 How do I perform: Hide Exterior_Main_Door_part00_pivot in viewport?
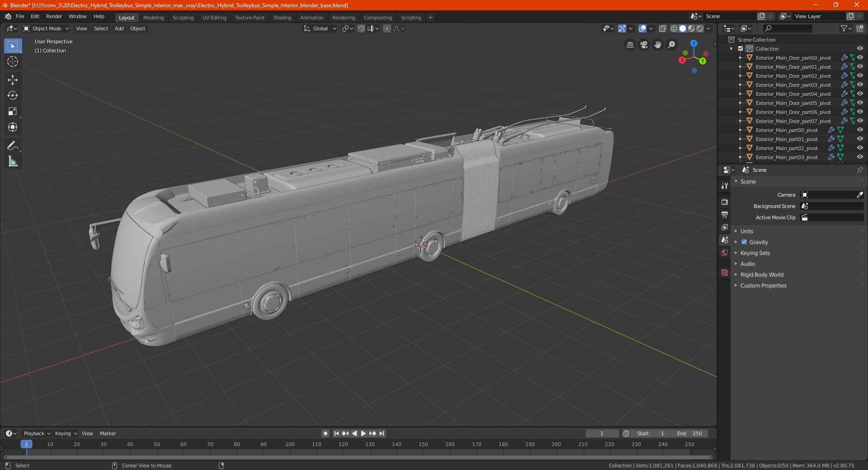[860, 58]
